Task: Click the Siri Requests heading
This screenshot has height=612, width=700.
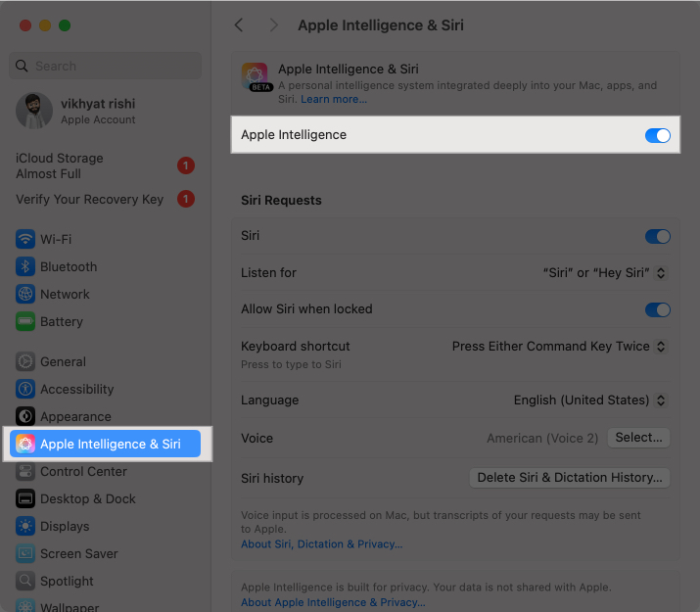Action: coord(281,200)
